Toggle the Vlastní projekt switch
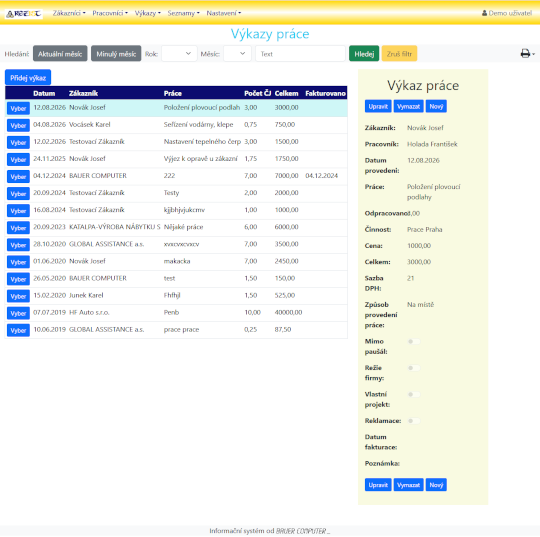The height and width of the screenshot is (537, 540). 414,395
